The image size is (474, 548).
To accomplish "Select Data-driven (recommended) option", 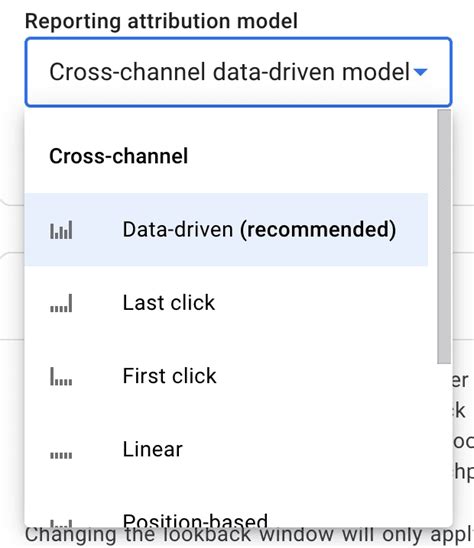I will click(226, 230).
